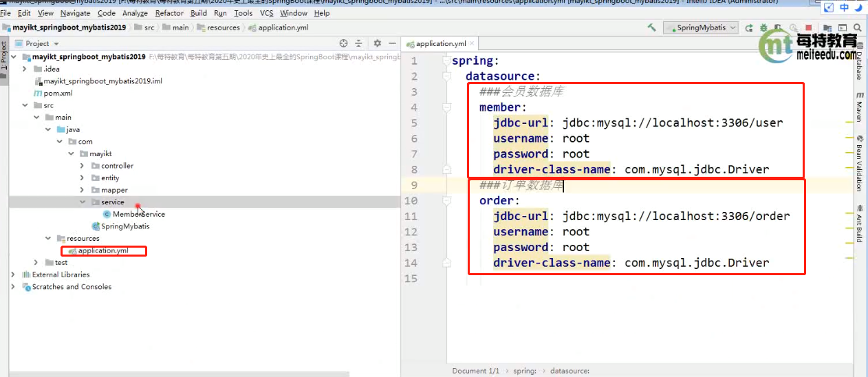Open the Tools menu
868x377 pixels.
[x=243, y=13]
